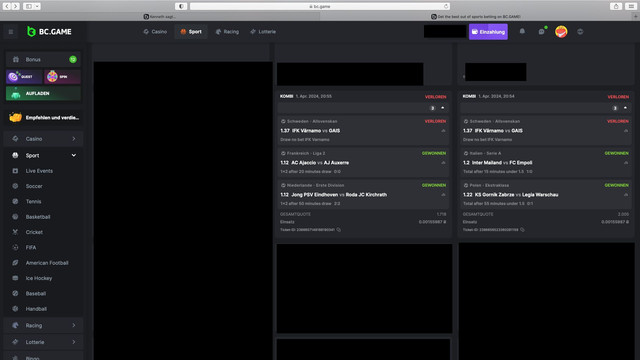Open the Quest bonus tile
This screenshot has width=640, height=360.
point(24,76)
